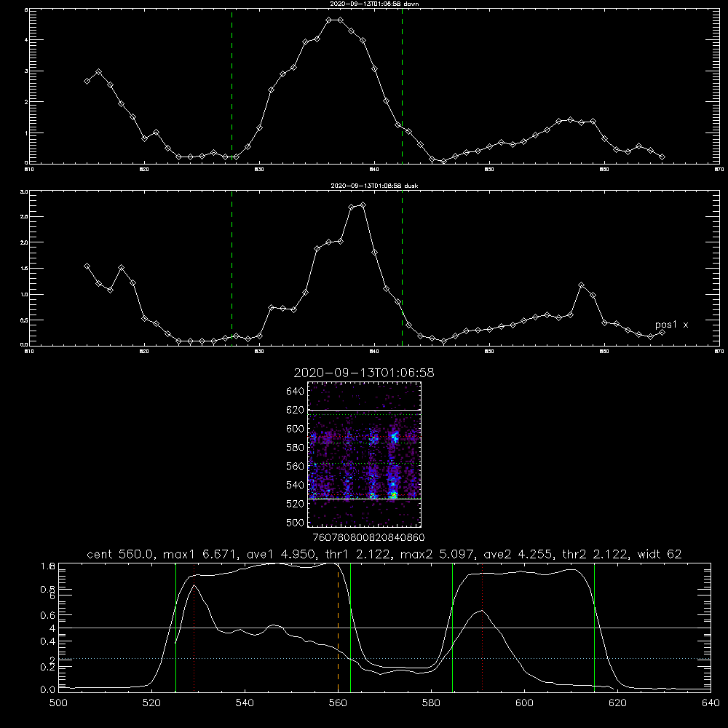
Task: Click the red dotted peak line near 591
Action: coord(483,628)
